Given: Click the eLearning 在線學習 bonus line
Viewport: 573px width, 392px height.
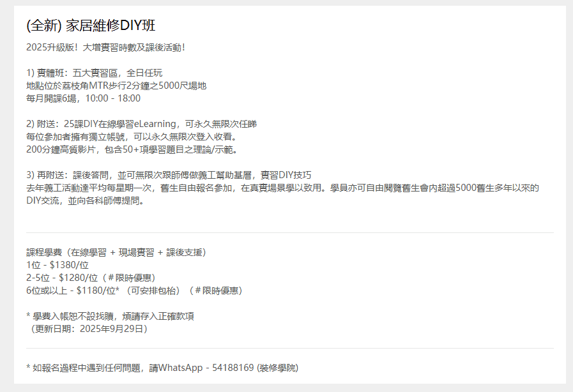Looking at the screenshot, I should 142,124.
